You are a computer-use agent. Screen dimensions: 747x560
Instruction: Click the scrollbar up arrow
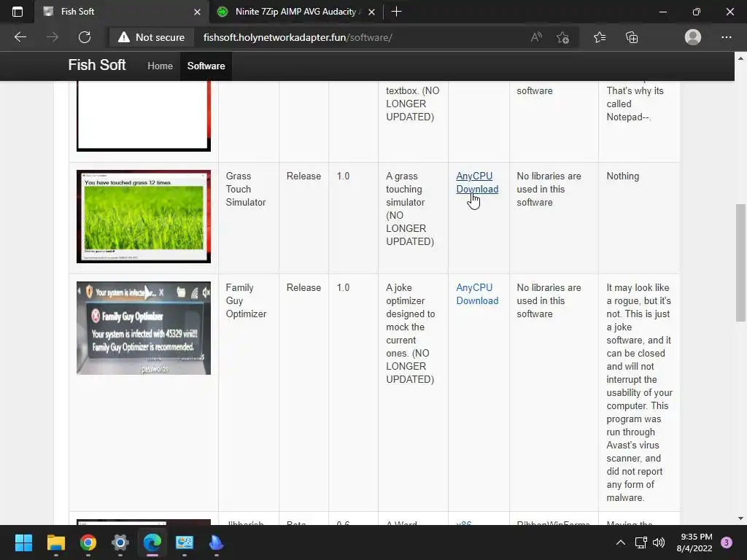point(740,58)
